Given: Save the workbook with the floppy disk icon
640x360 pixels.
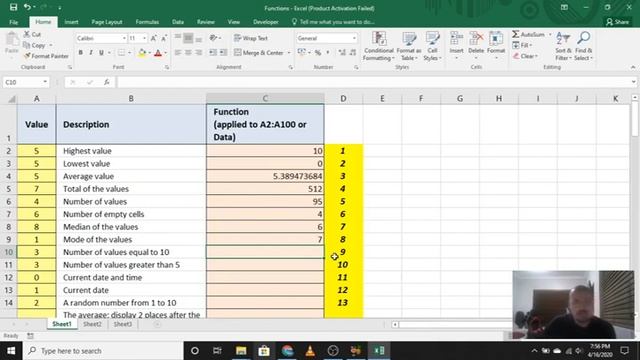Looking at the screenshot, I should (x=13, y=7).
